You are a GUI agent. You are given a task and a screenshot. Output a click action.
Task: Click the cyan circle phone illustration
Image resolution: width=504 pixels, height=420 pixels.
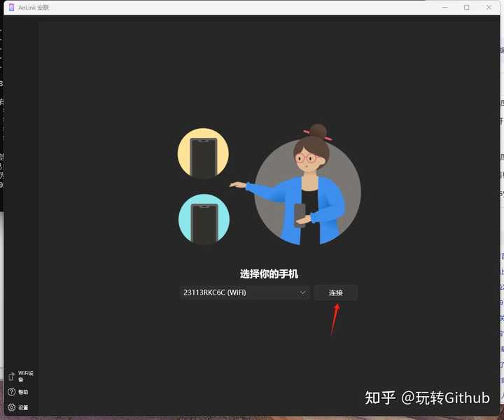point(203,220)
